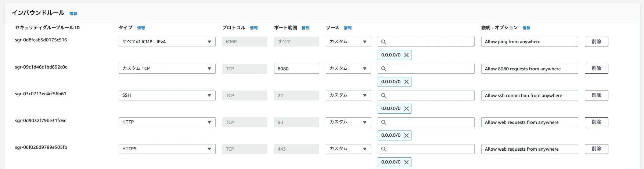Viewport: 644px width, 169px height.
Task: Open type dropdown showing すべての ICMP - IPv4
Action: (x=167, y=42)
